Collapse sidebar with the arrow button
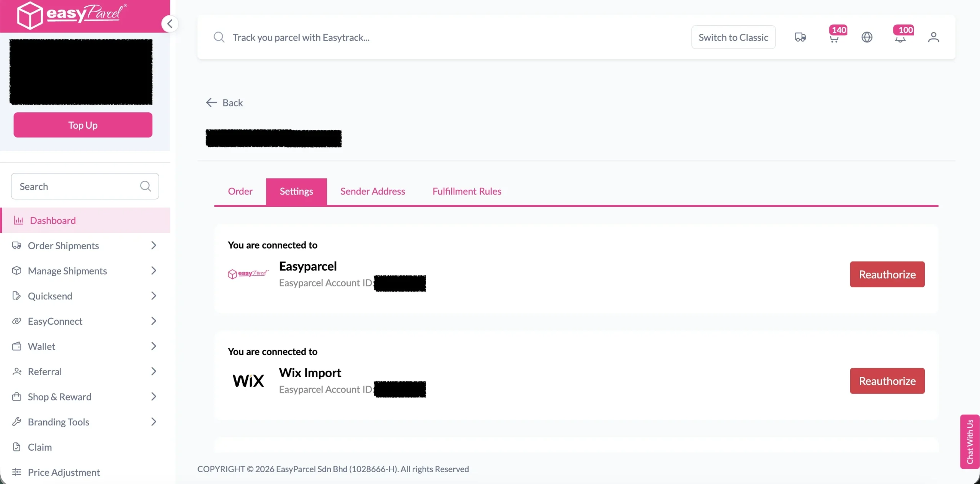980x484 pixels. (170, 24)
